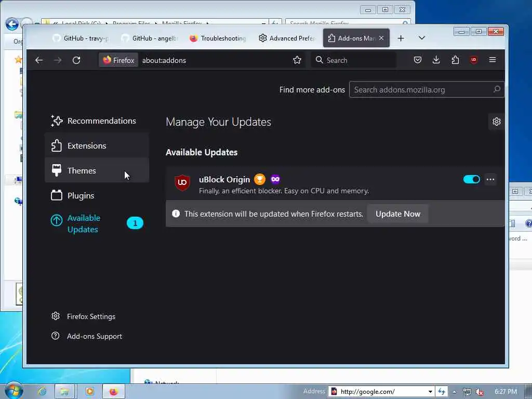532x399 pixels.
Task: Open the Pocket save icon in toolbar
Action: tap(418, 60)
